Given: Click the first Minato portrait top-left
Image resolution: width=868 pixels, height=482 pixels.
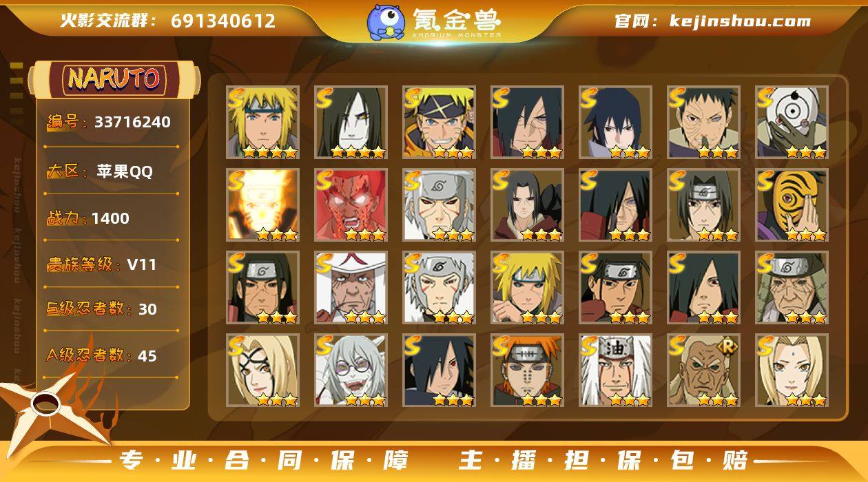Looking at the screenshot, I should (262, 122).
